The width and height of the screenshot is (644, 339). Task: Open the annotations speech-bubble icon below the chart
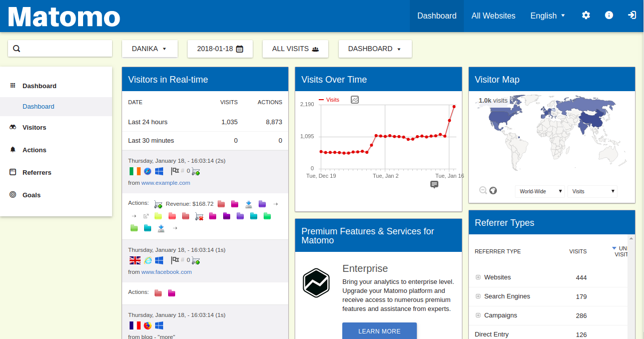[434, 184]
